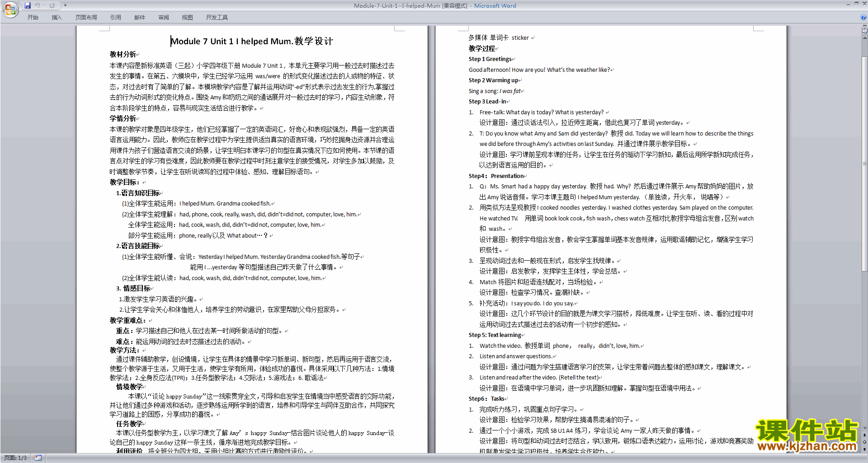
Task: Click the line starting with 难点：
Action: 181,341
